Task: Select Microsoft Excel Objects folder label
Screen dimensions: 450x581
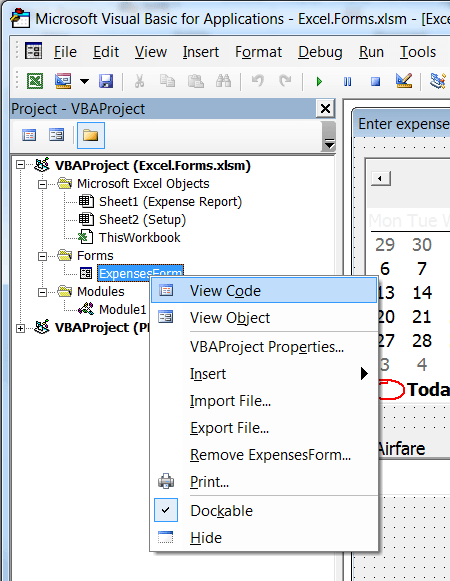Action: coord(143,184)
